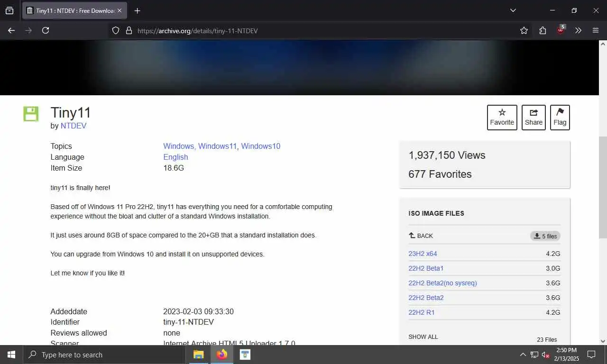Click the identifier value tiny-11-NTDEV
Viewport: 607px width, 364px height.
[x=188, y=322]
